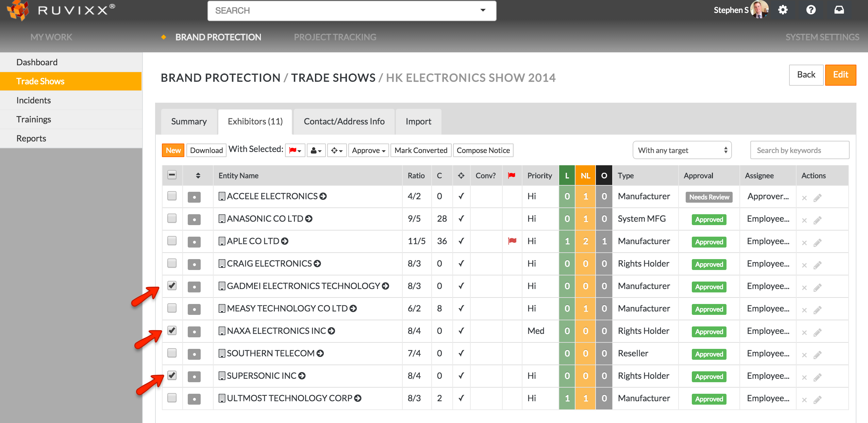Expand the Approve dropdown
Screen dimensions: 868x423
pos(368,150)
